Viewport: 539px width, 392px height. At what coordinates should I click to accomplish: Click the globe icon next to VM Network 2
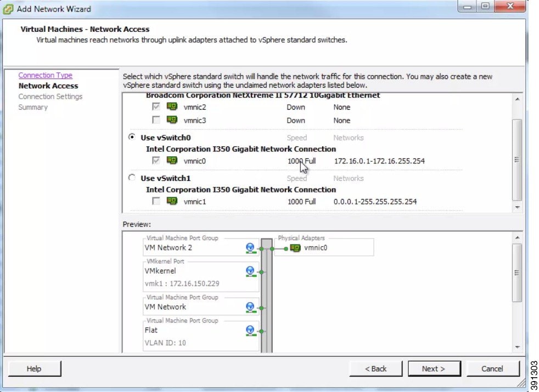pos(251,248)
